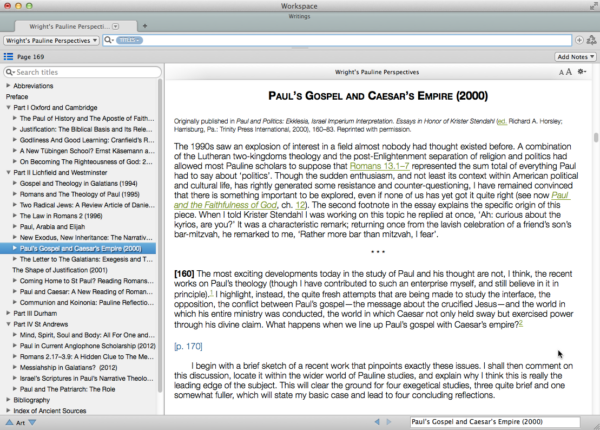Open the gear settings menu in reading pane
Screen dimensions: 600x430
pyautogui.click(x=582, y=72)
